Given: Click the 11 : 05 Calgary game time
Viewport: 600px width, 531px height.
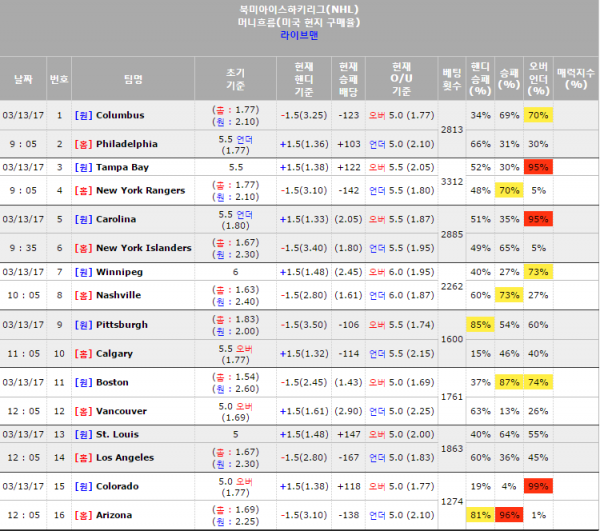Looking at the screenshot, I should (23, 354).
